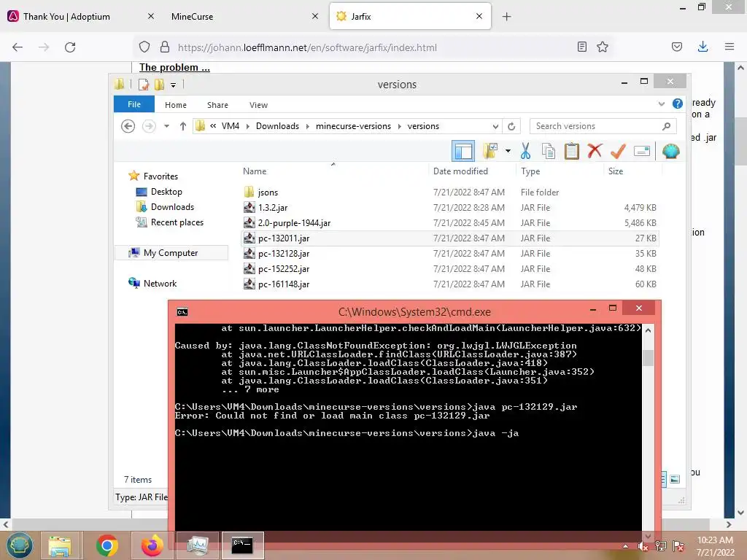The width and height of the screenshot is (747, 560).
Task: Open Google Chrome from taskbar
Action: (x=107, y=545)
